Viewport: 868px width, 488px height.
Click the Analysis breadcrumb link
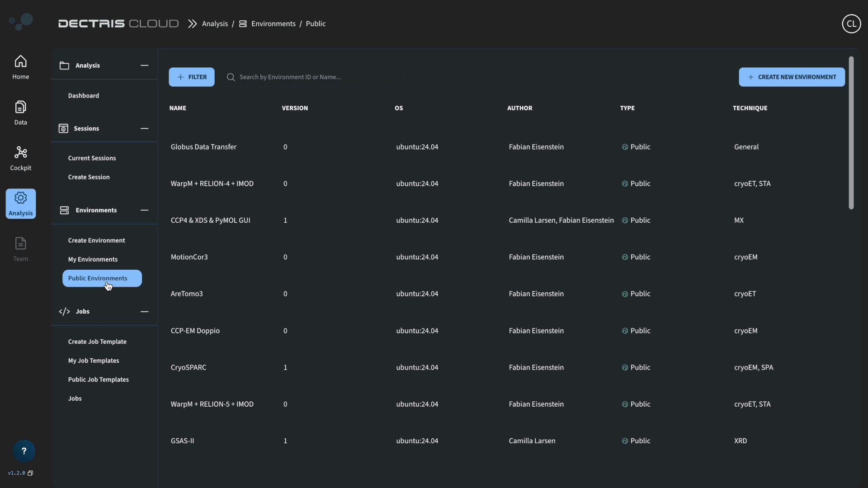[x=215, y=23]
